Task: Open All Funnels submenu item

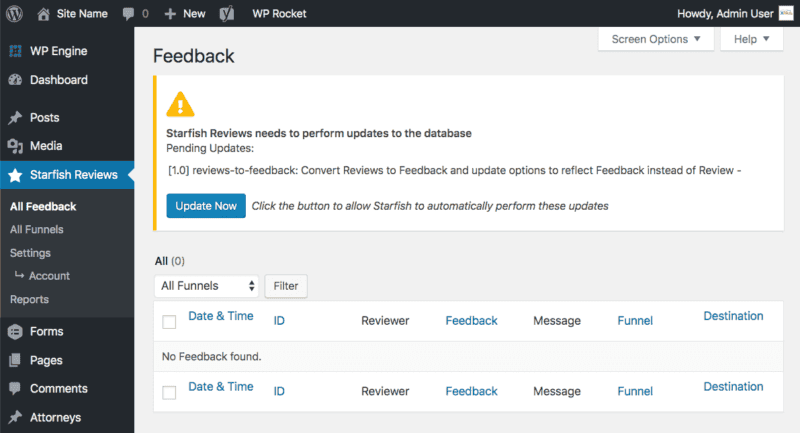Action: [x=37, y=230]
